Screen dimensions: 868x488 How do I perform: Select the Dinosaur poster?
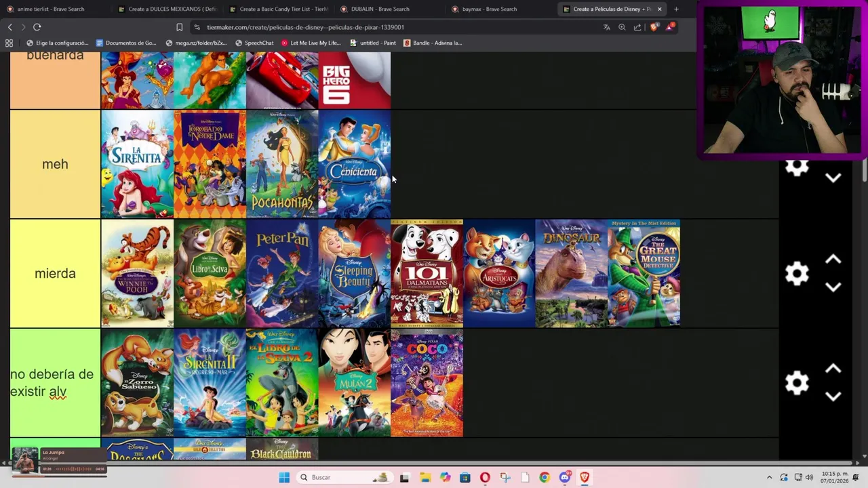tap(572, 273)
